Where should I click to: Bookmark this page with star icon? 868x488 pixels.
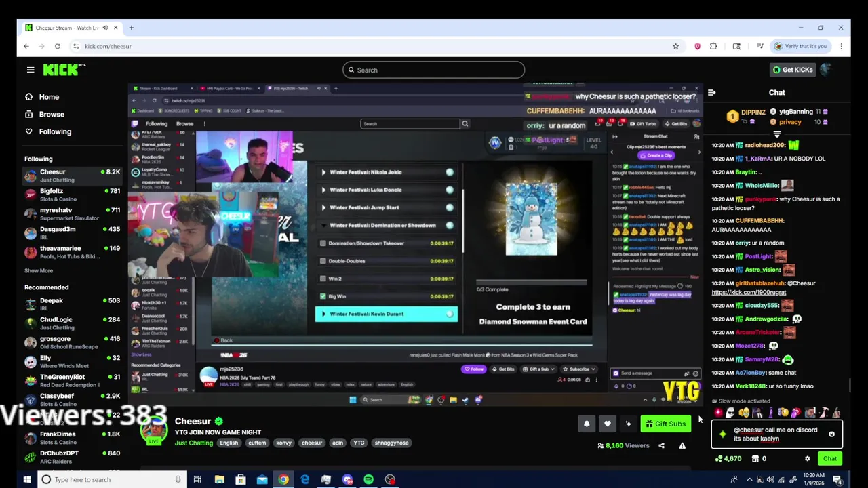675,46
